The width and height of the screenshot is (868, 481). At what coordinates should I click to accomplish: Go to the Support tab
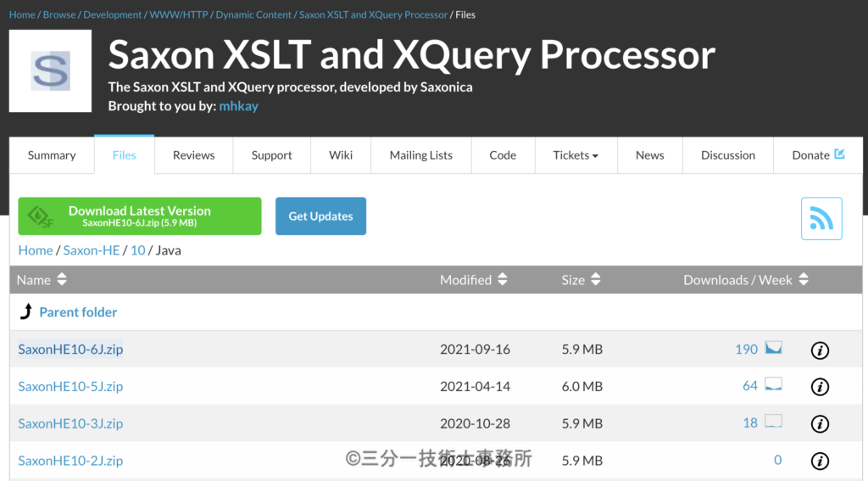click(272, 155)
